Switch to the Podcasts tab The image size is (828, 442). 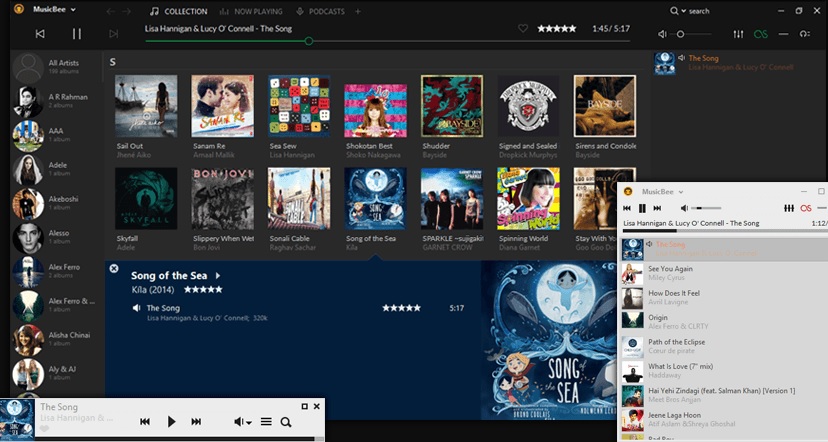tap(321, 11)
